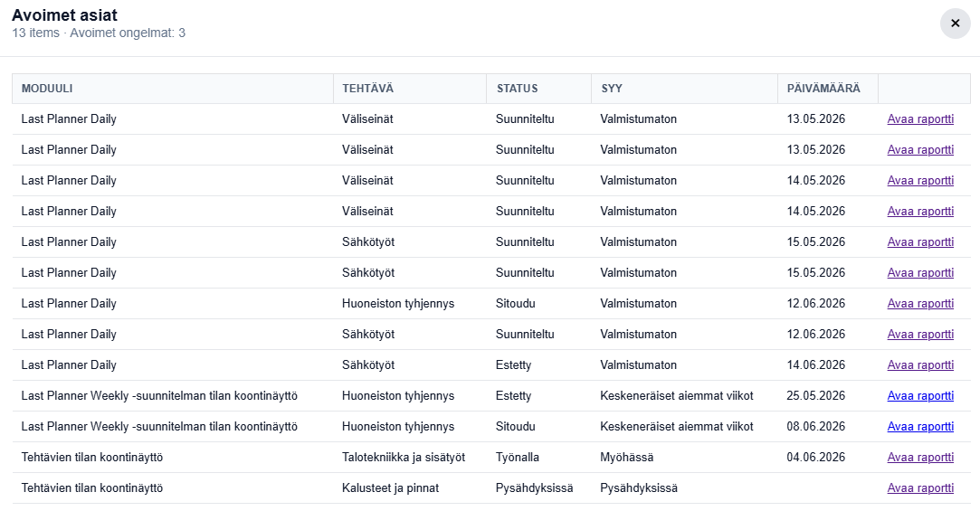Click the Avoimet asiat dialog title
The width and height of the screenshot is (980, 511).
point(64,15)
